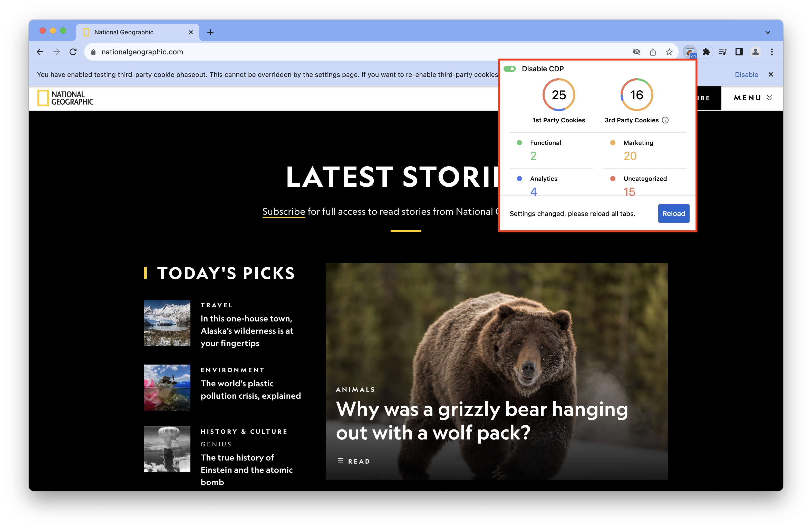Click the forward navigation arrow
This screenshot has width=812, height=529.
click(x=56, y=52)
